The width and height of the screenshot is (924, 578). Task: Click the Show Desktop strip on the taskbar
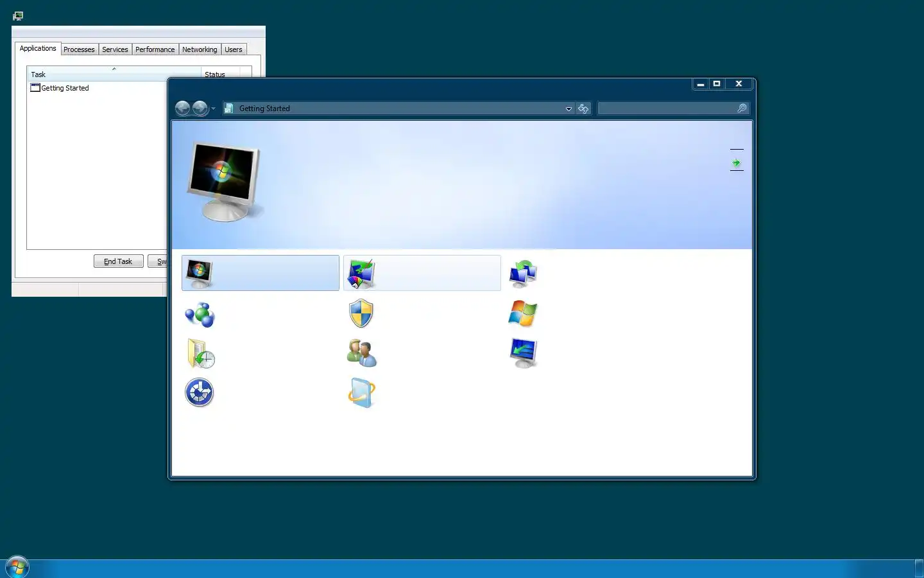point(919,569)
